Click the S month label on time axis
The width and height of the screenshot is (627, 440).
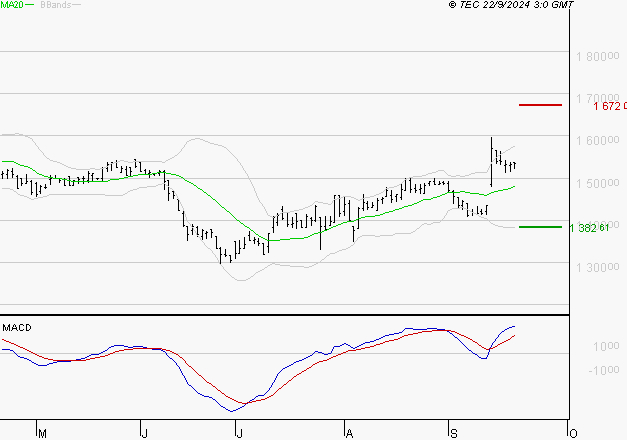click(453, 434)
